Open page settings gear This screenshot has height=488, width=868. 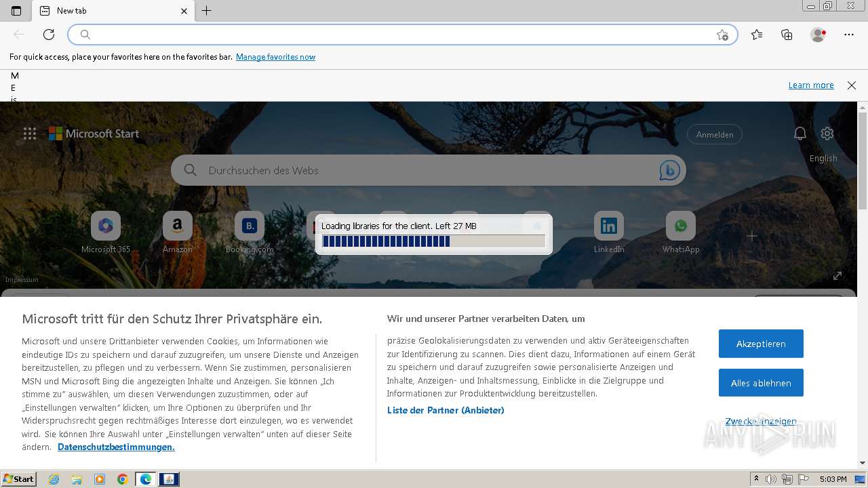tap(827, 134)
